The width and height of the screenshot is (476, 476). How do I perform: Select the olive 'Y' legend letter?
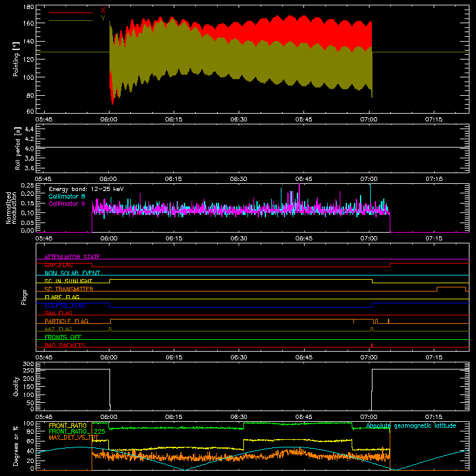tap(103, 18)
